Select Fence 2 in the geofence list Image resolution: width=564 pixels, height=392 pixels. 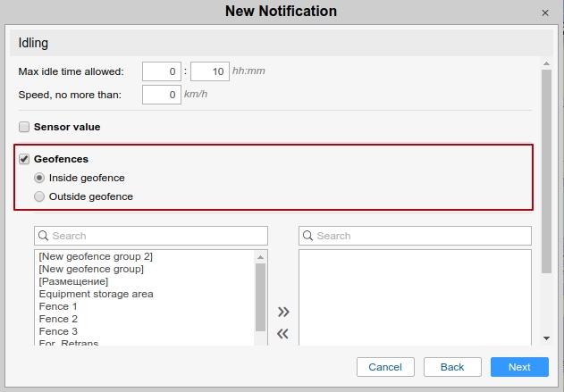coord(58,319)
